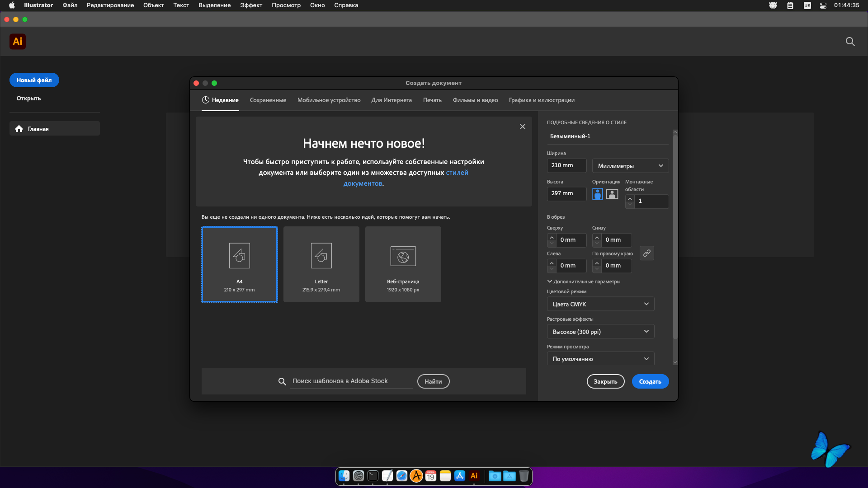Open the search magnifier in top right
Screen dimensions: 868x488
click(850, 42)
